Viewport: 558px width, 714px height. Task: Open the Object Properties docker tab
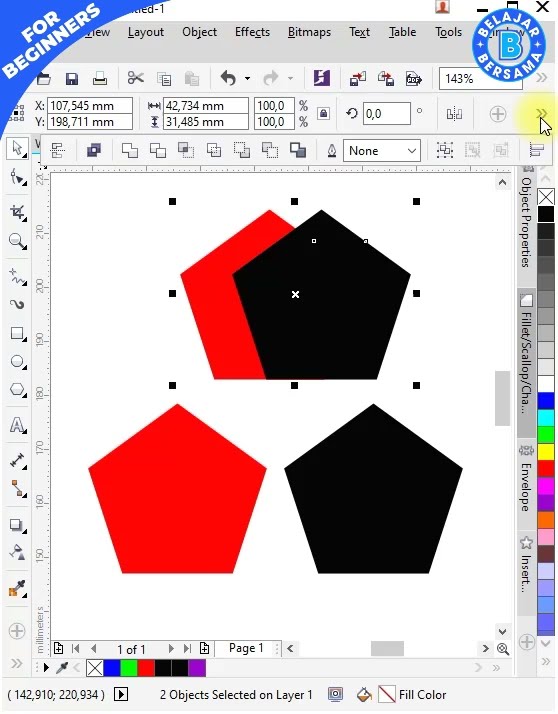pyautogui.click(x=526, y=217)
